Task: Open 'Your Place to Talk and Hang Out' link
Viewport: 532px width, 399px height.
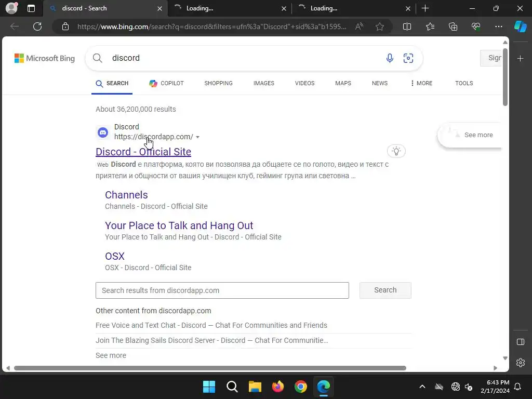Action: coord(179,225)
